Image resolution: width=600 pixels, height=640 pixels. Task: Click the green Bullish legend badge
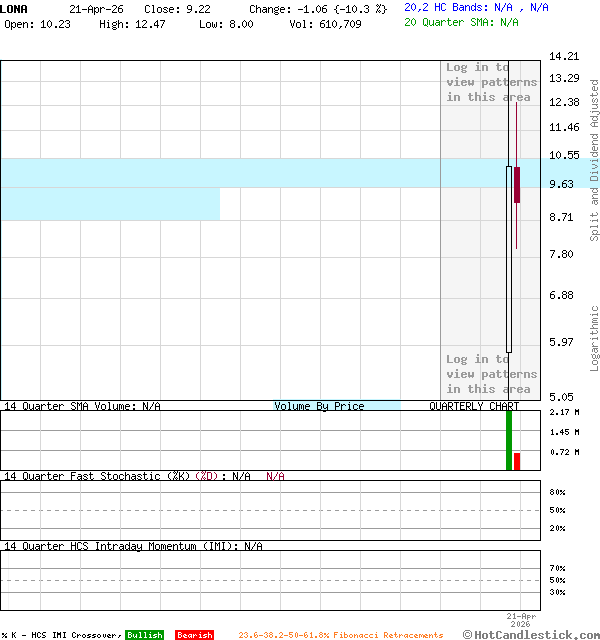coord(144,635)
